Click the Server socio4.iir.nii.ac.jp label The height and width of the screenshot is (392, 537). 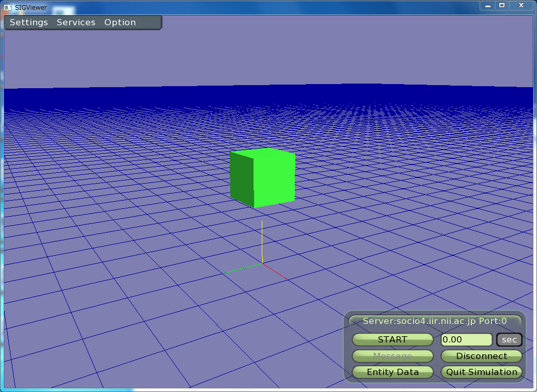(435, 321)
